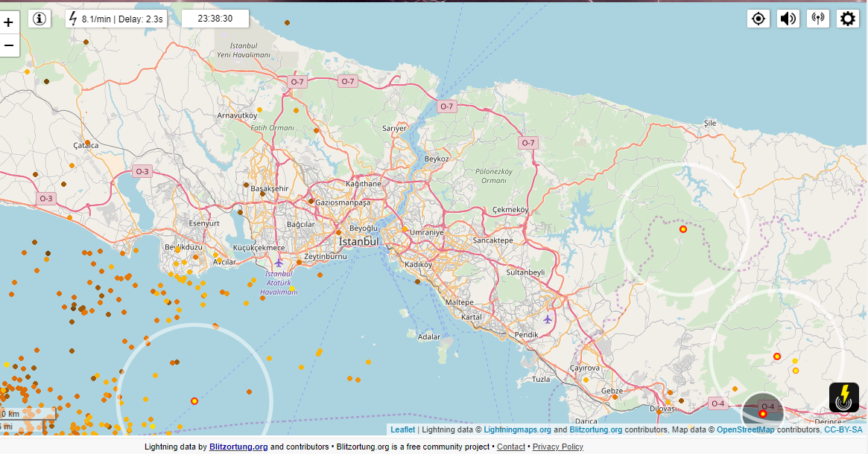
Task: Click the airport icon near Pendik
Action: 548,319
